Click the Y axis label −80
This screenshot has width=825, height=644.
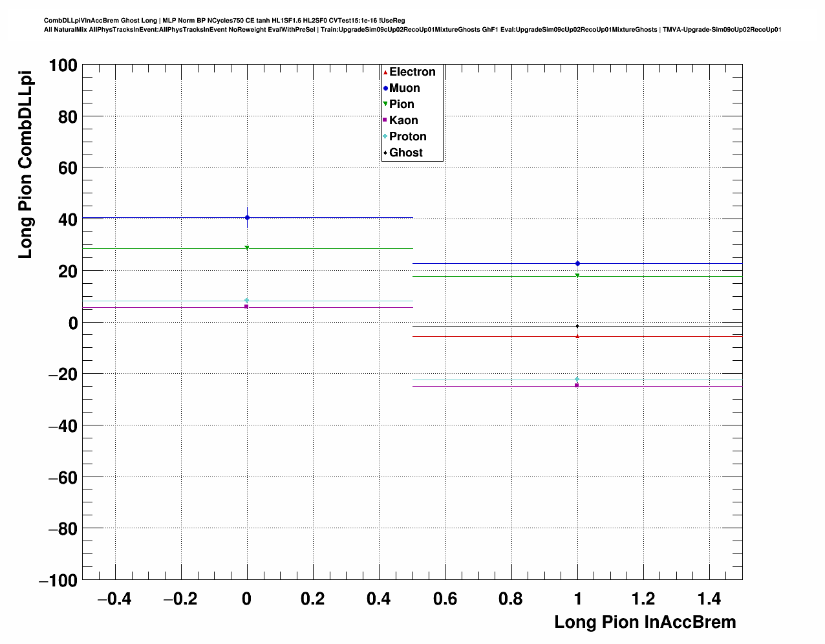tap(63, 529)
